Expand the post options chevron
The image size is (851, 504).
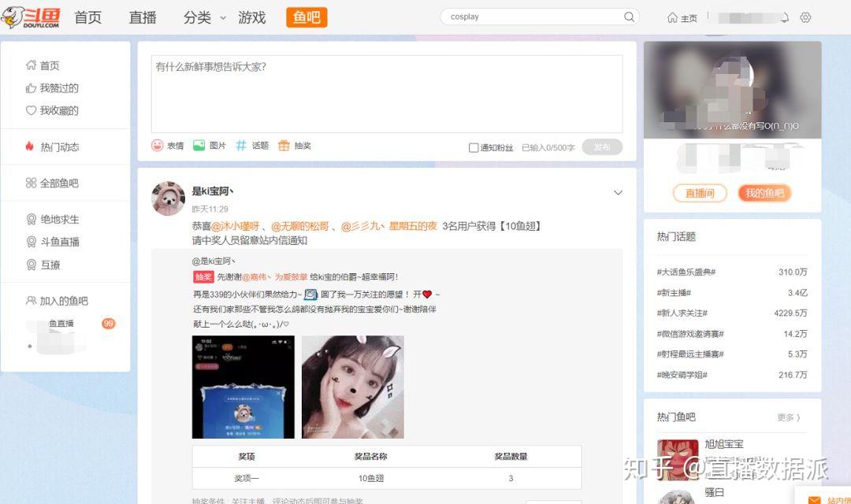tap(618, 193)
